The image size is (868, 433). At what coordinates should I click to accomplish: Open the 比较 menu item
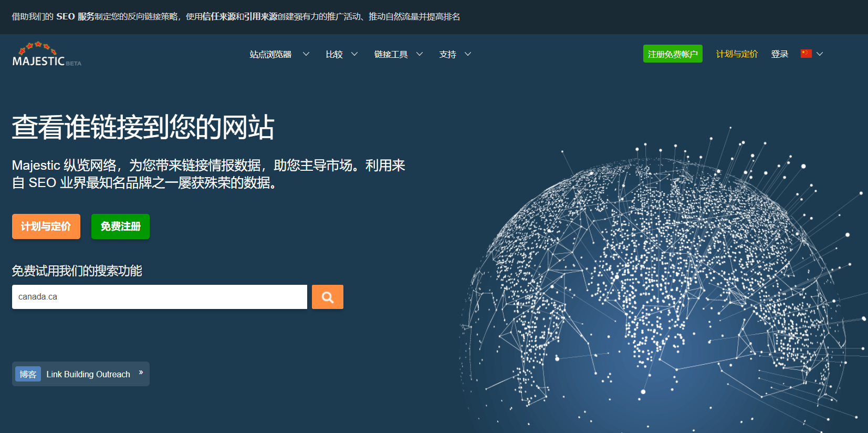(334, 54)
